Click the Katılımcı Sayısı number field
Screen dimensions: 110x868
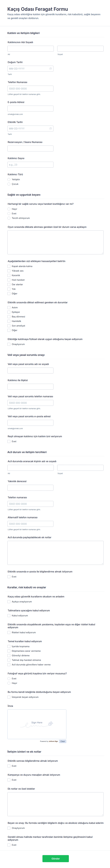(x=30, y=165)
